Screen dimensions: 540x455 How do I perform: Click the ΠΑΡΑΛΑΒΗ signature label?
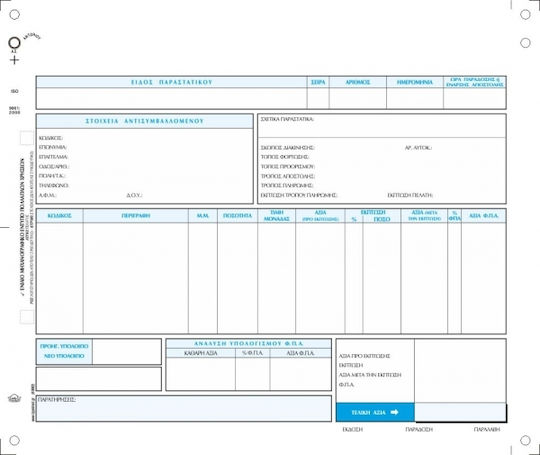click(487, 430)
